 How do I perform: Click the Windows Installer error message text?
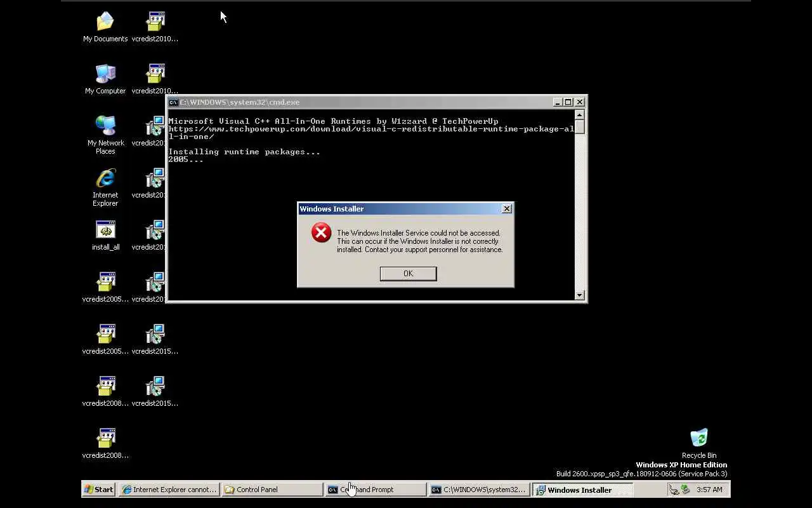pyautogui.click(x=419, y=241)
